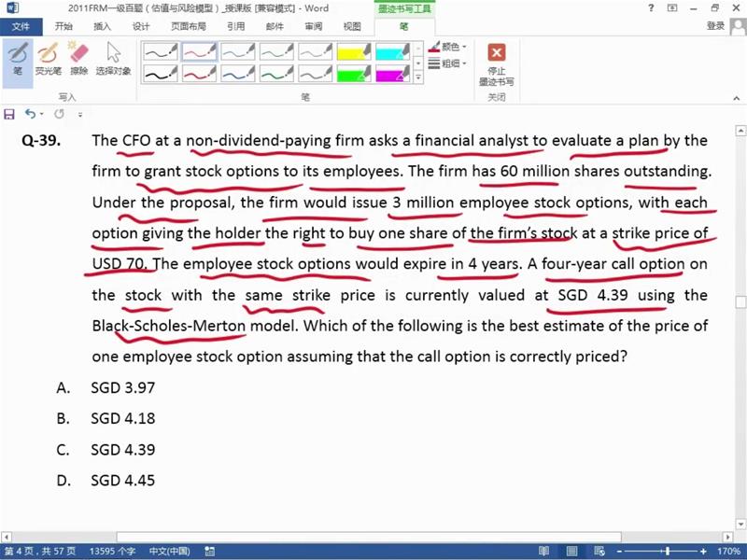Switch to the 视图 View tab

tap(352, 26)
